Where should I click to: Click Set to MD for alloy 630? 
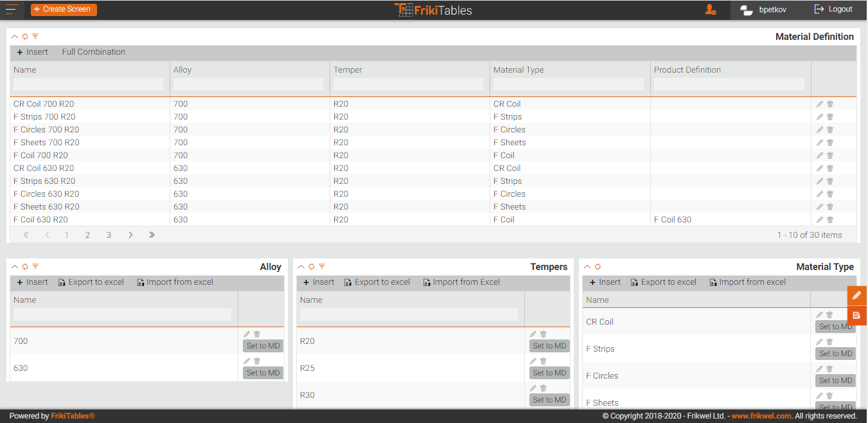(263, 373)
